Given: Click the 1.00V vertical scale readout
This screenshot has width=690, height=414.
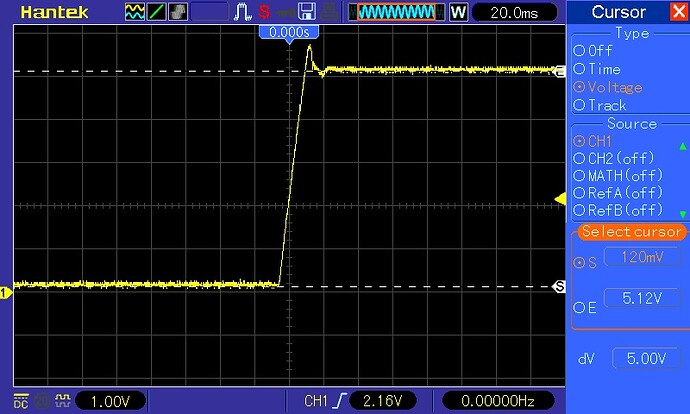Looking at the screenshot, I should pos(111,401).
